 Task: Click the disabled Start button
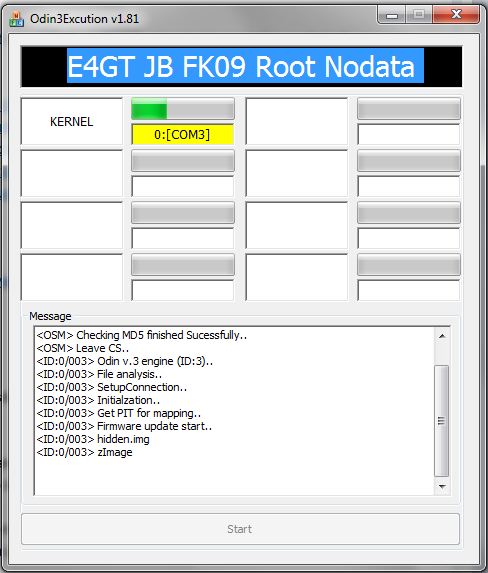click(x=240, y=529)
